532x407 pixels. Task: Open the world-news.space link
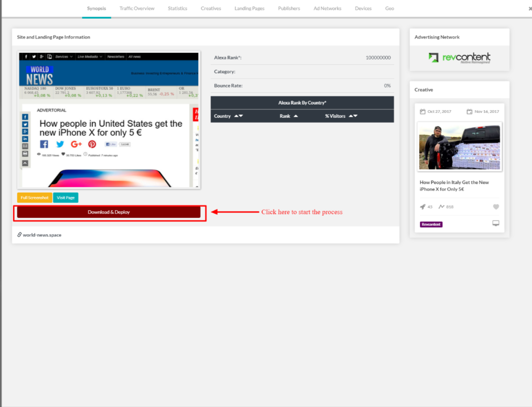(x=42, y=235)
